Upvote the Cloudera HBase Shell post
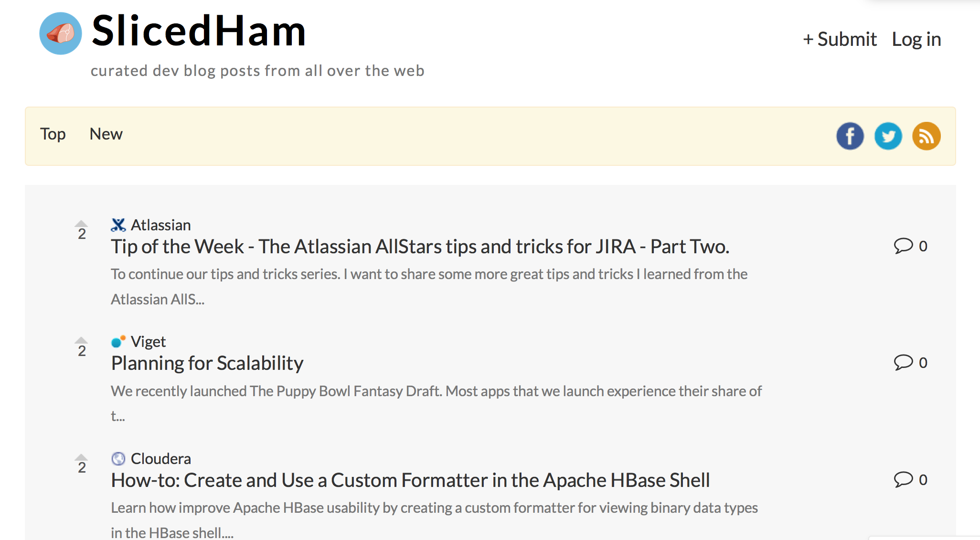This screenshot has height=540, width=980. [x=81, y=457]
